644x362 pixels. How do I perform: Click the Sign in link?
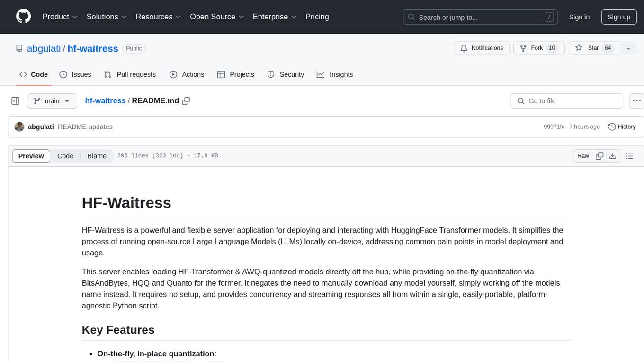tap(579, 17)
